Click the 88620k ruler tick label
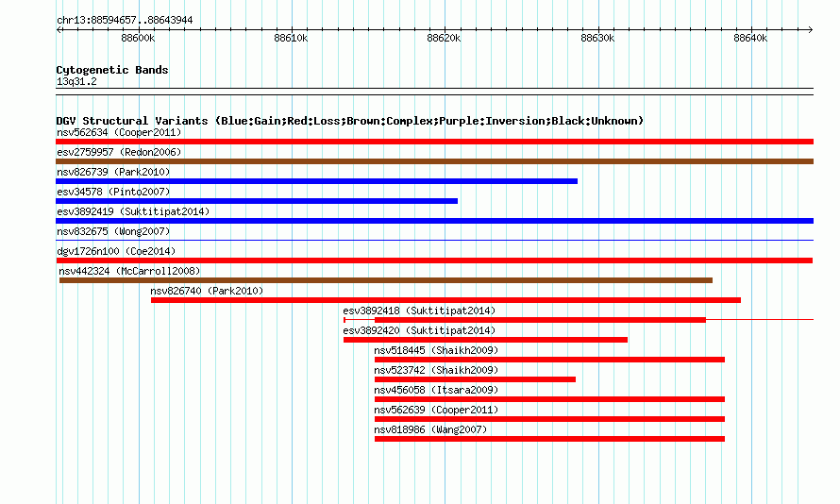 pos(444,38)
